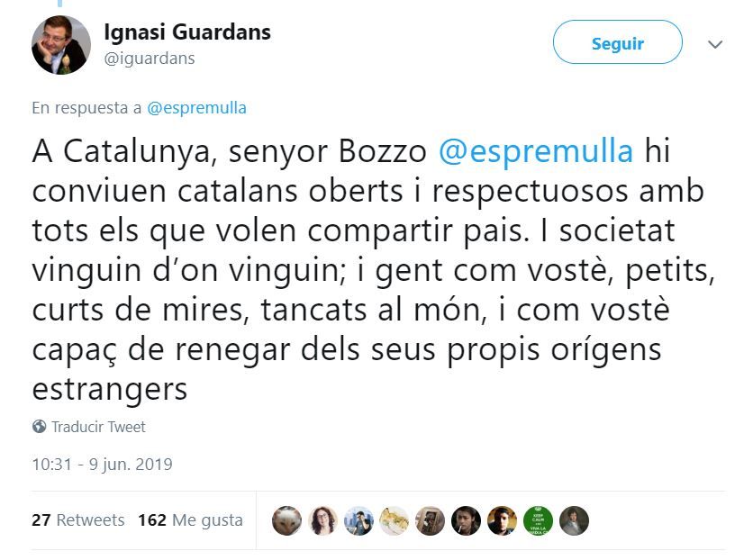Click Traducir Tweet to translate

(98, 427)
